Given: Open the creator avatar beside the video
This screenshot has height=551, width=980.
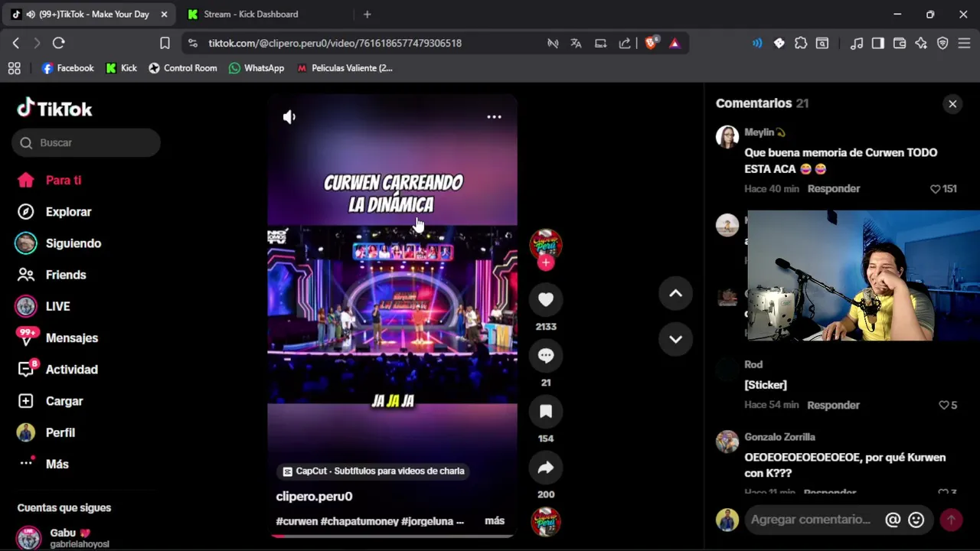Looking at the screenshot, I should [546, 245].
